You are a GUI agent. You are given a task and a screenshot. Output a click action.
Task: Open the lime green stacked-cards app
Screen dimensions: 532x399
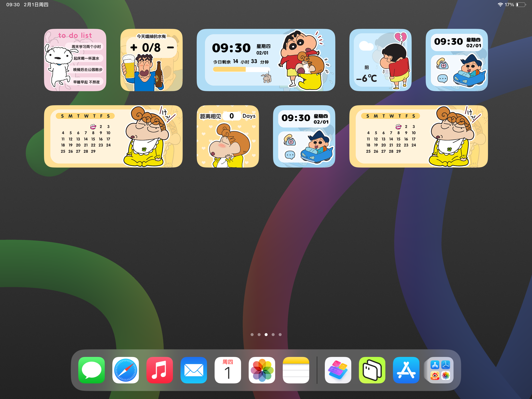pos(372,370)
